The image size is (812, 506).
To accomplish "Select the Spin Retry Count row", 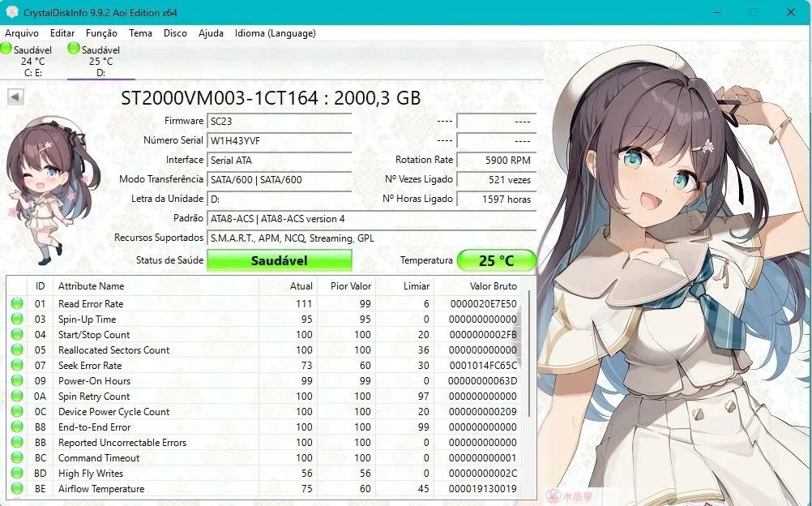I will [x=264, y=396].
